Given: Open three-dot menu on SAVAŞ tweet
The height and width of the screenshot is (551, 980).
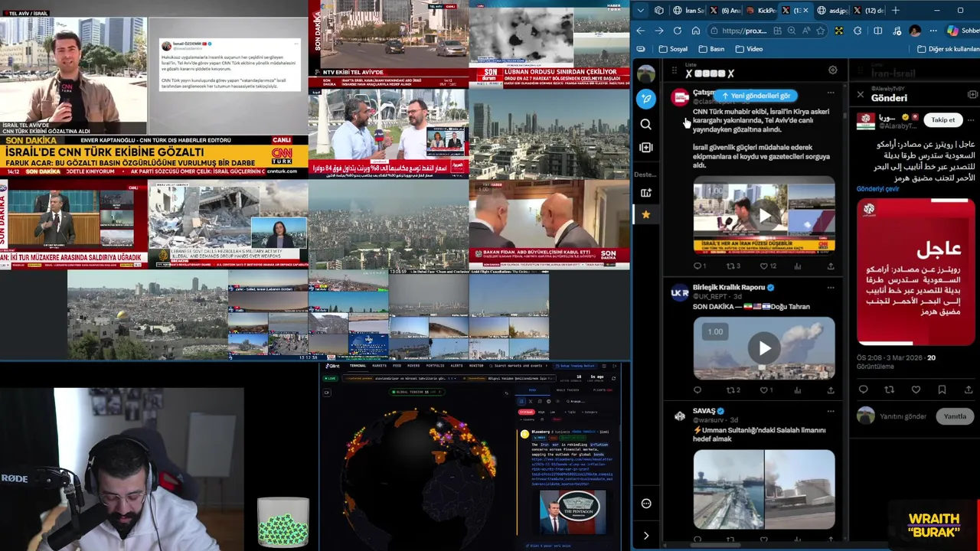Looking at the screenshot, I should (831, 411).
